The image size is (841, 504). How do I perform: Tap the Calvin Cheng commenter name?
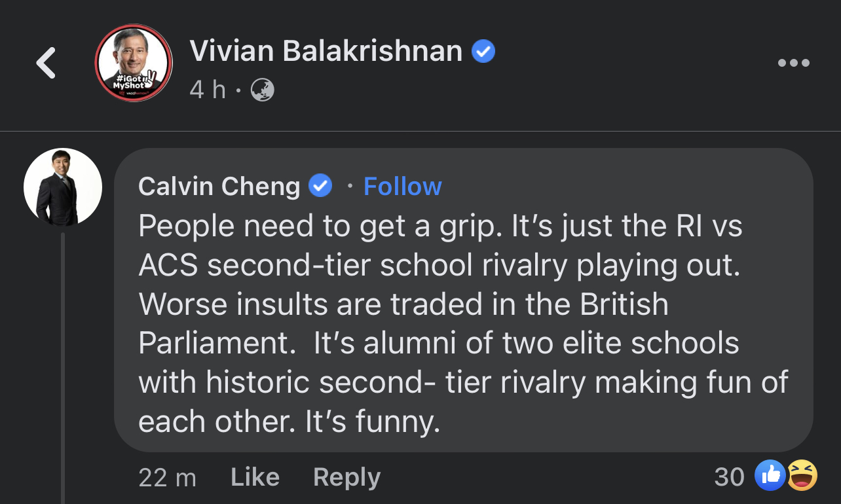coord(219,187)
